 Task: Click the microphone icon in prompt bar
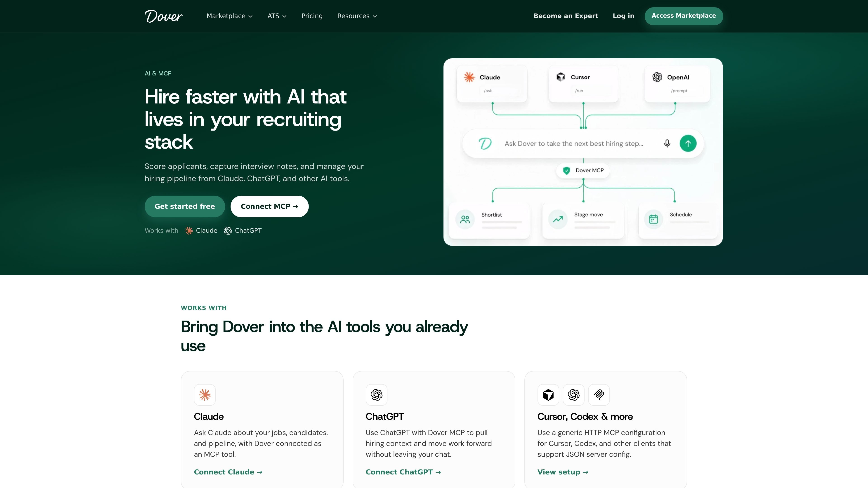pyautogui.click(x=667, y=143)
